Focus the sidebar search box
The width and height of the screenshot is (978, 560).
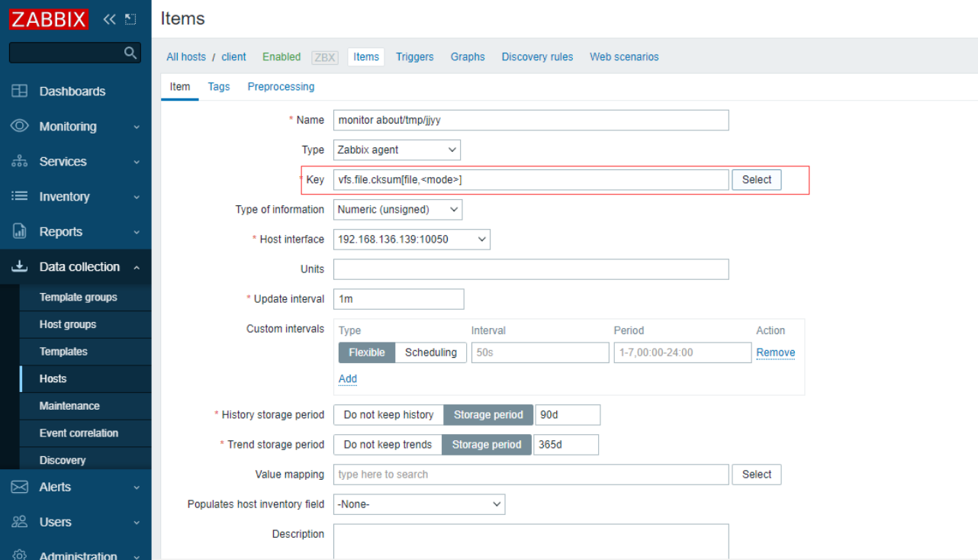point(75,53)
